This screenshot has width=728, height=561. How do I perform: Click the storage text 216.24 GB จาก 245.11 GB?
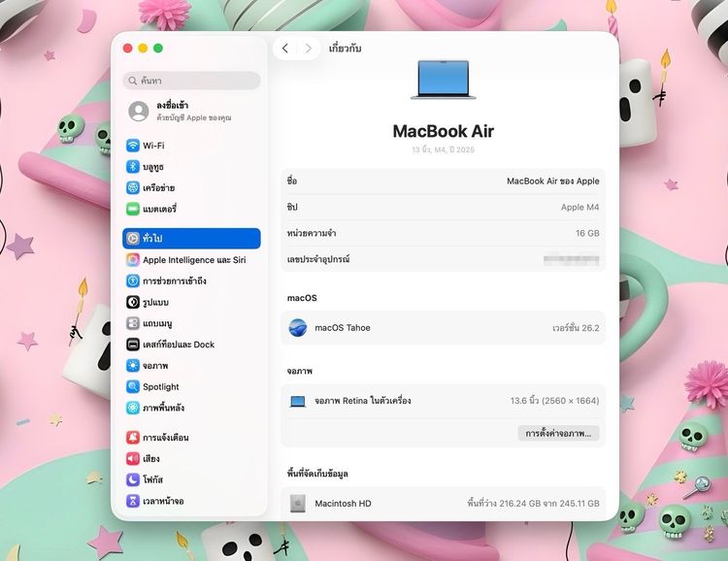pos(549,504)
